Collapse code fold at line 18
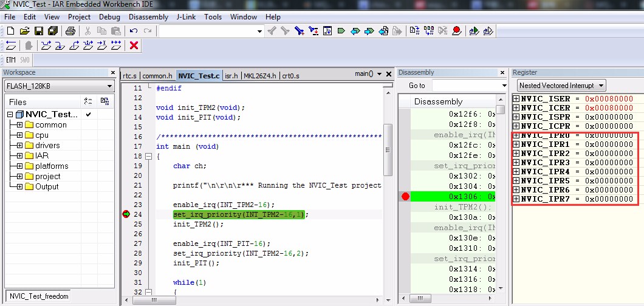The height and width of the screenshot is (306, 644). pyautogui.click(x=148, y=156)
